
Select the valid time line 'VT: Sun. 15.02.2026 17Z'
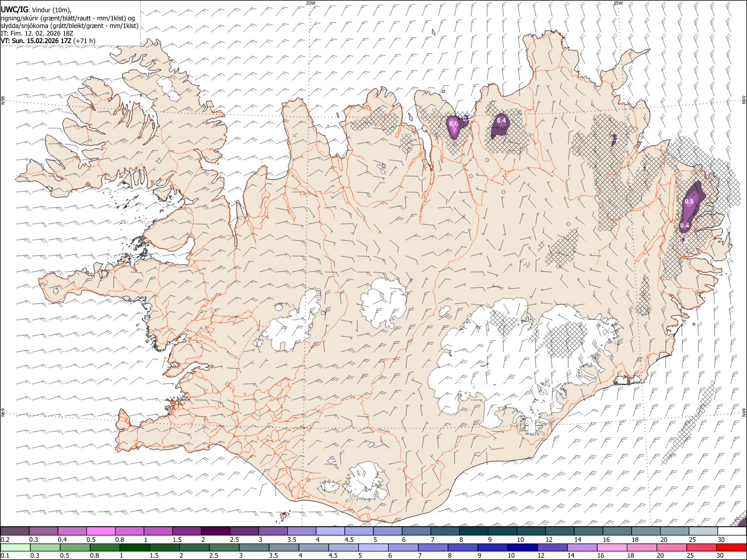pyautogui.click(x=36, y=41)
